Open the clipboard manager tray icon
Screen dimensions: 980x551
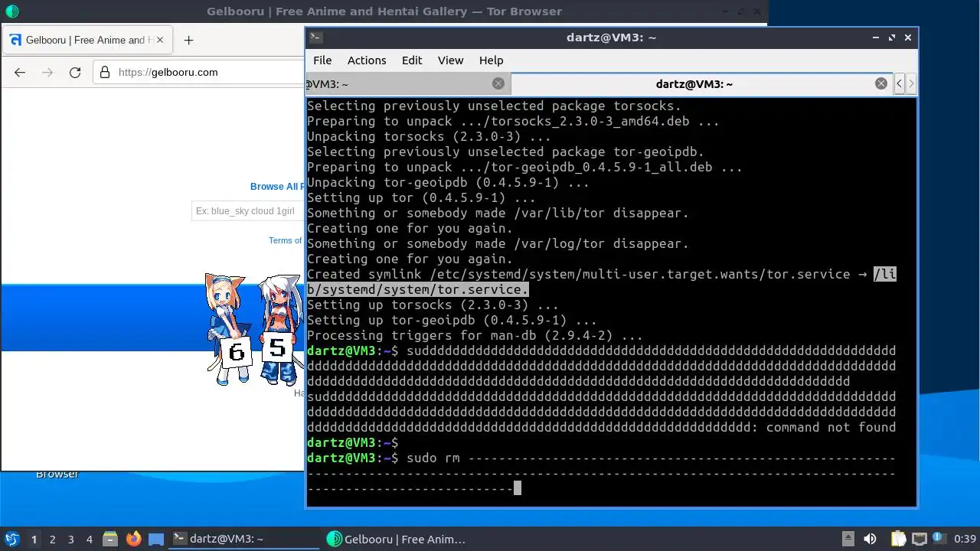click(898, 540)
